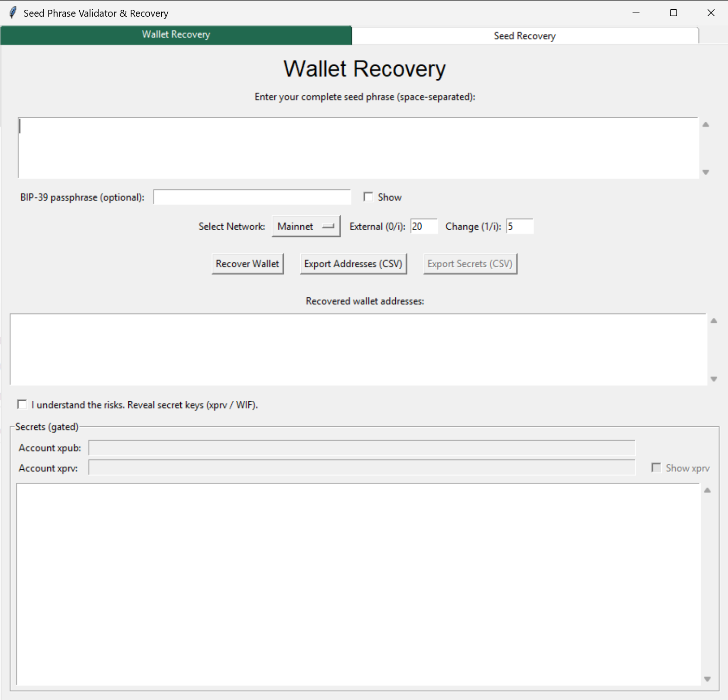Screen dimensions: 728x700
Task: Click the feather app icon in title bar
Action: point(13,13)
